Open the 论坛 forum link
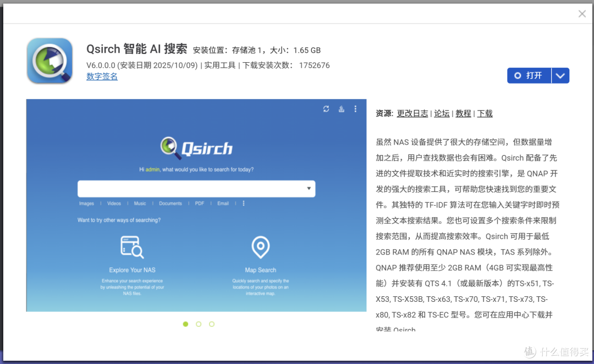The image size is (594, 364). (x=442, y=113)
